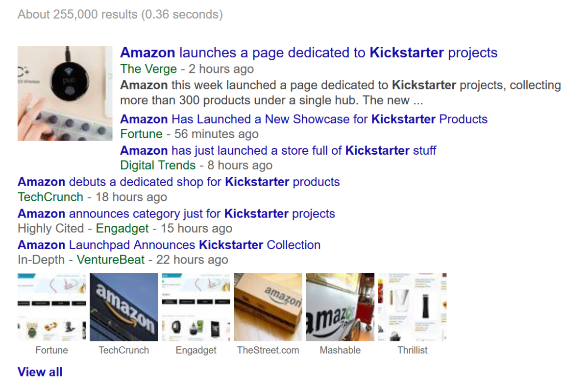Click the Fortune source name

point(141,134)
